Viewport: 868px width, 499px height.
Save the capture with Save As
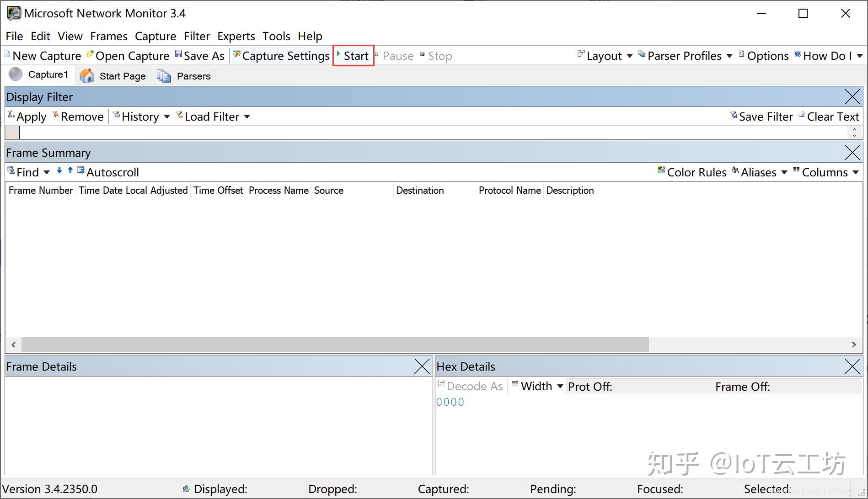[200, 55]
